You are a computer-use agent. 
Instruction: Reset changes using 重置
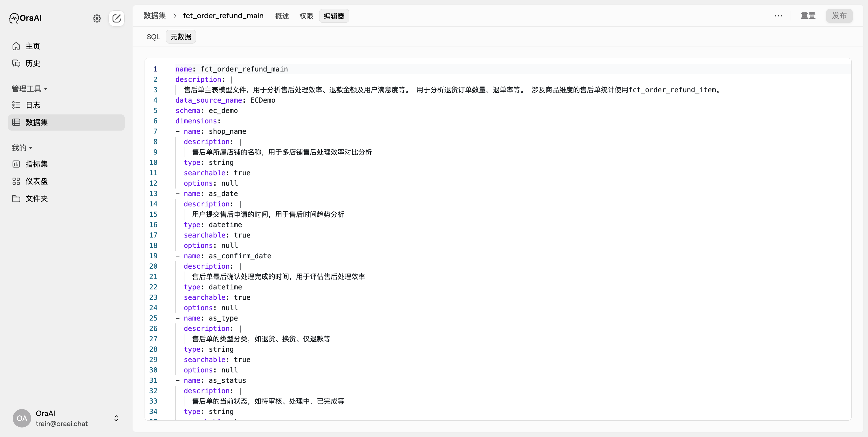click(x=808, y=16)
